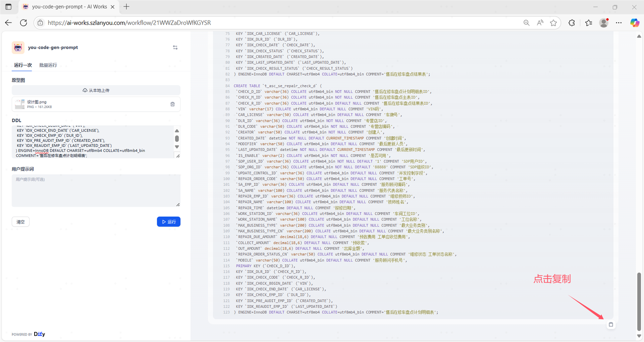Click the 从本地上传 upload button
The image size is (644, 342).
96,91
